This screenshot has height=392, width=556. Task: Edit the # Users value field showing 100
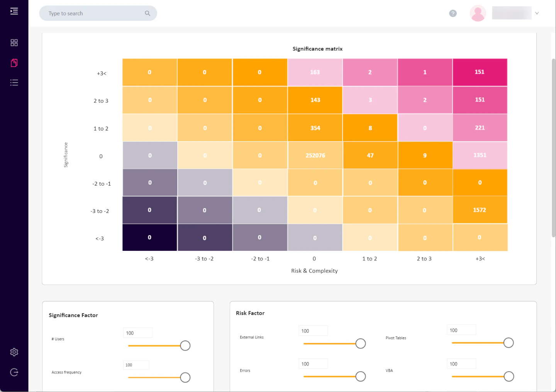(x=137, y=332)
